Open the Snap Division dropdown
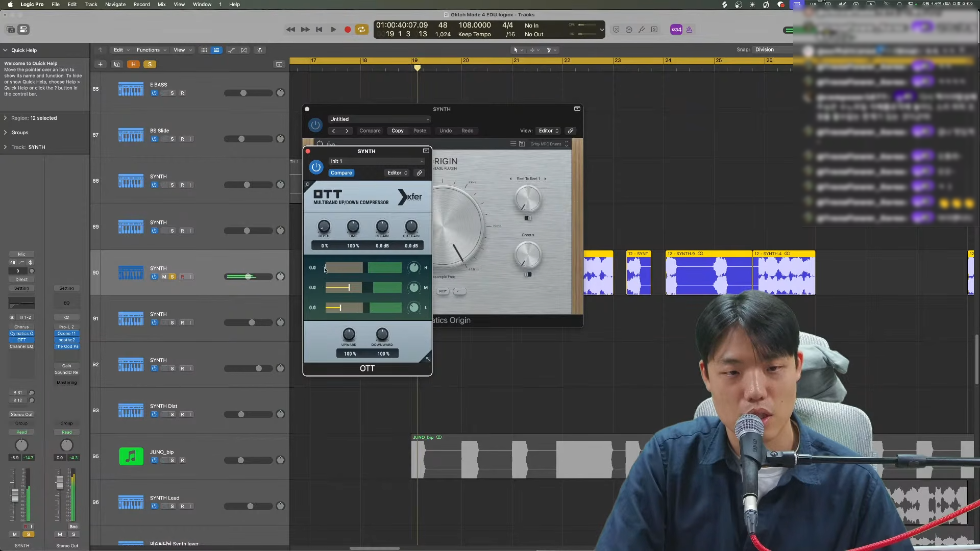Screen dimensions: 980x551 coord(772,49)
